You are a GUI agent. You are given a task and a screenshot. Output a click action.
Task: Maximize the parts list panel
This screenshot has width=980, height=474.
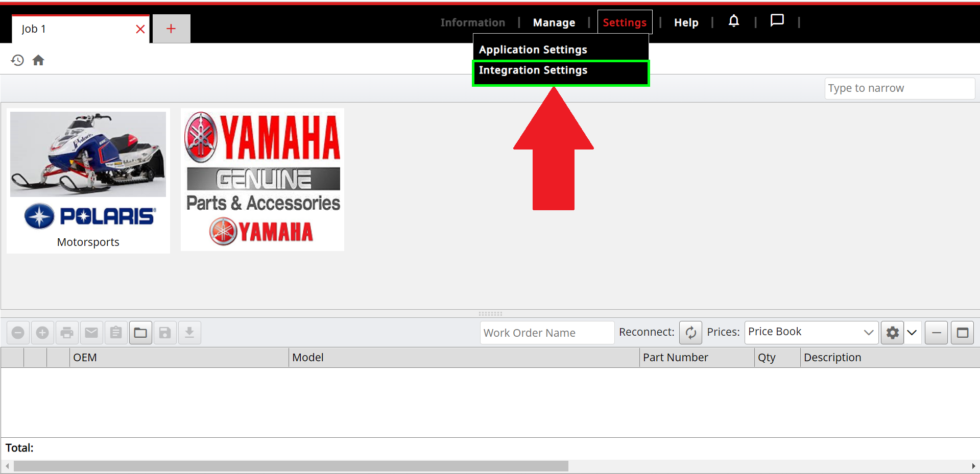(x=963, y=333)
